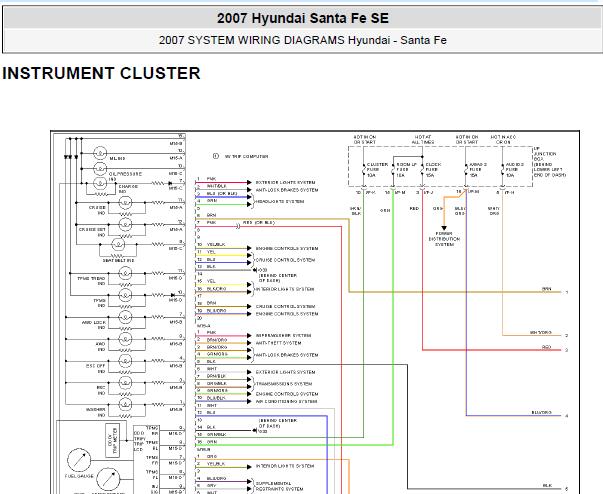Click the "WHT/ORG" label on the right-side wire
This screenshot has width=603, height=494.
point(541,333)
